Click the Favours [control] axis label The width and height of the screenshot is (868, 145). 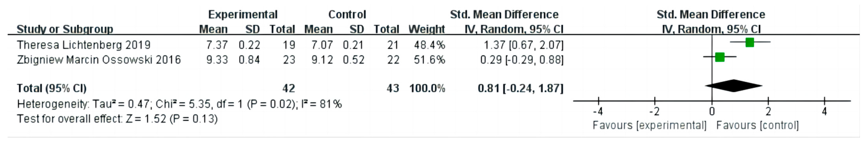coord(758,125)
